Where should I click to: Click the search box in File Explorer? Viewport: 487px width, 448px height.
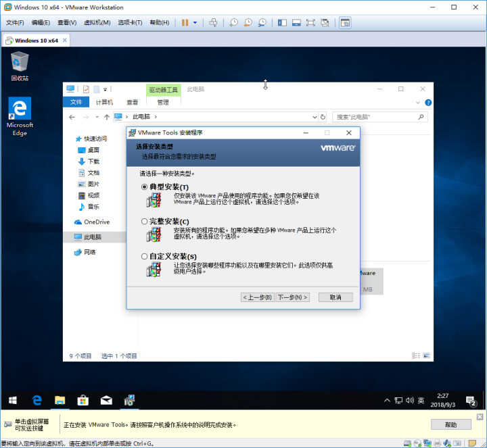pos(380,117)
